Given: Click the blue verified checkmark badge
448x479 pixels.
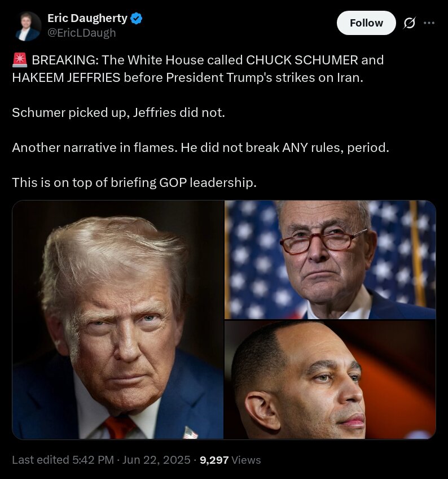Looking at the screenshot, I should (136, 18).
